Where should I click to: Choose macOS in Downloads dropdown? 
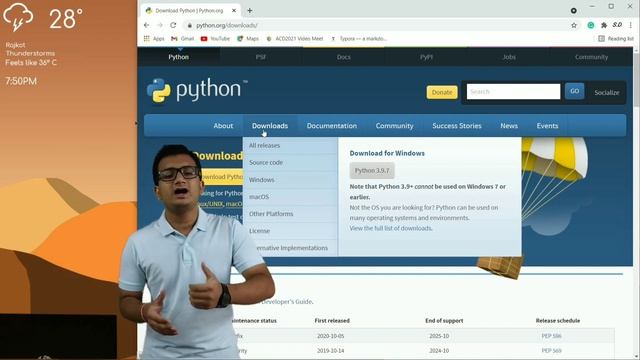coord(290,197)
